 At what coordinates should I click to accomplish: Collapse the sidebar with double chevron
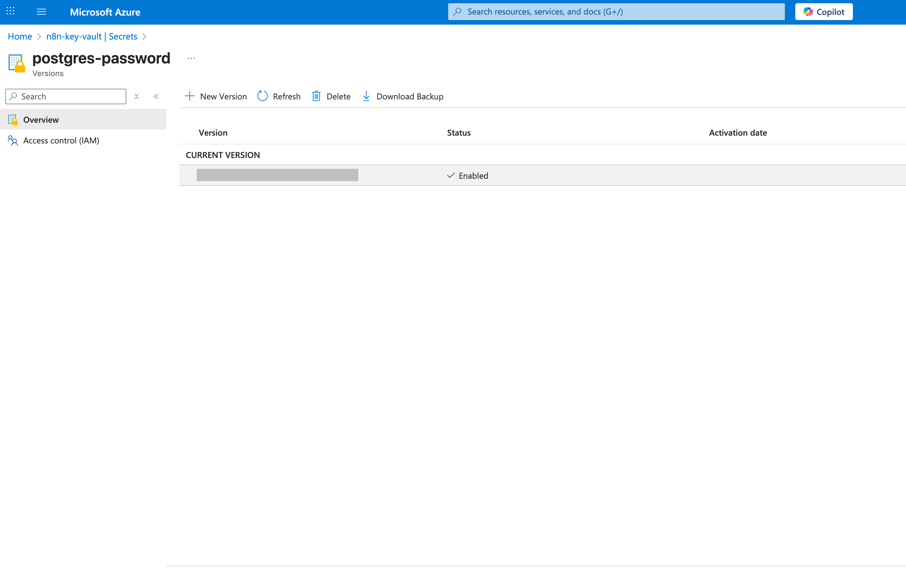pyautogui.click(x=156, y=96)
